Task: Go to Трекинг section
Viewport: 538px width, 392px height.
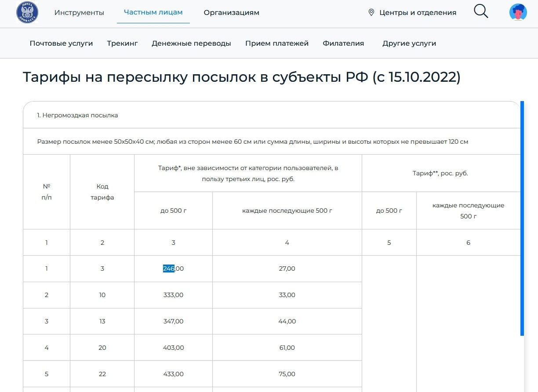Action: (122, 44)
